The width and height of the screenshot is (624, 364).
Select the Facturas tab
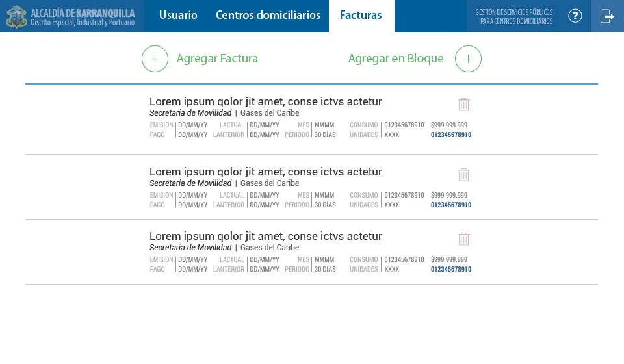coord(361,16)
